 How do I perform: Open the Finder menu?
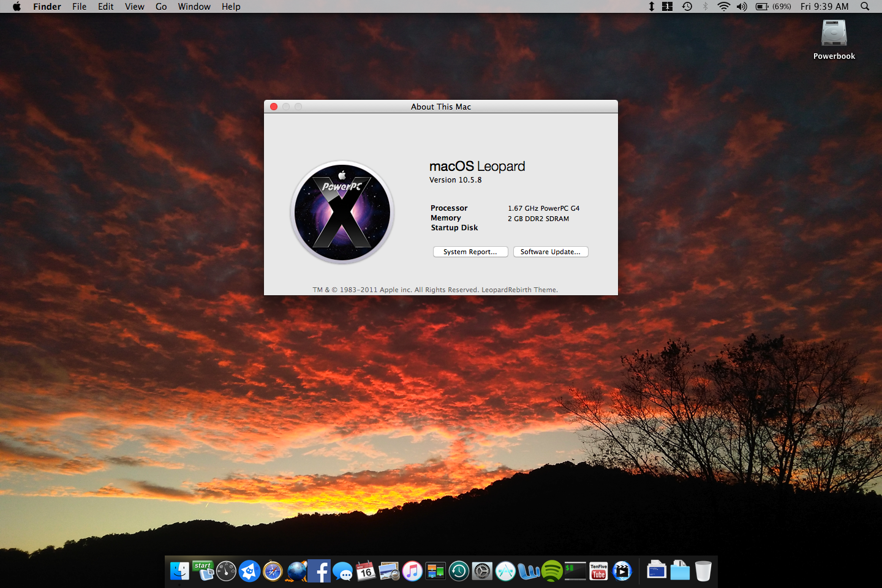(x=47, y=6)
